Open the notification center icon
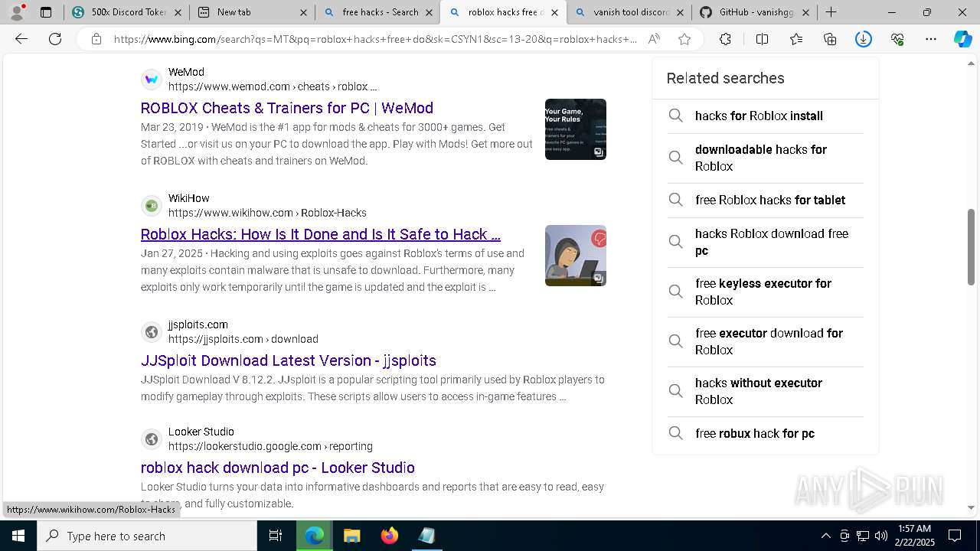The image size is (980, 551). tap(955, 536)
